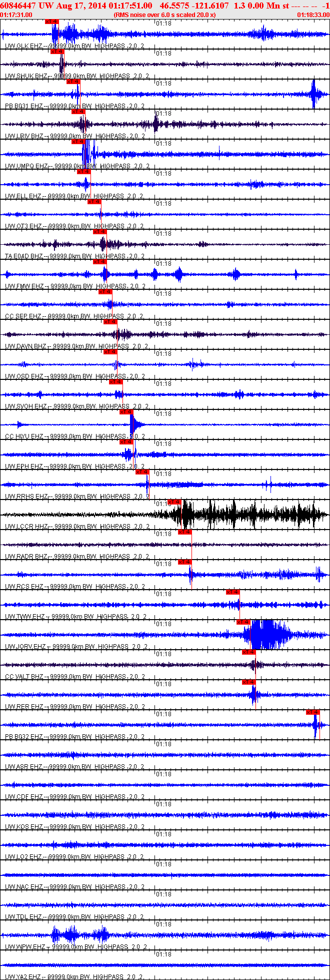Select the pick flag on UW.RER trace

pyautogui.click(x=248, y=682)
